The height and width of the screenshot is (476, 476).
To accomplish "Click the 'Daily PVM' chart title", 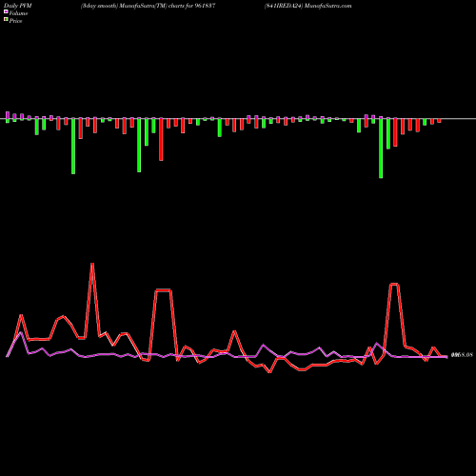I will tap(18, 6).
